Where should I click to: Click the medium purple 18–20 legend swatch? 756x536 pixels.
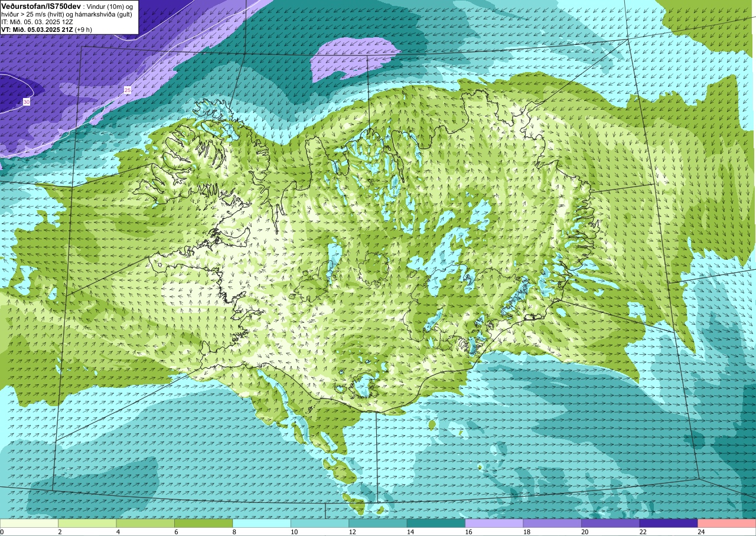tap(552, 523)
